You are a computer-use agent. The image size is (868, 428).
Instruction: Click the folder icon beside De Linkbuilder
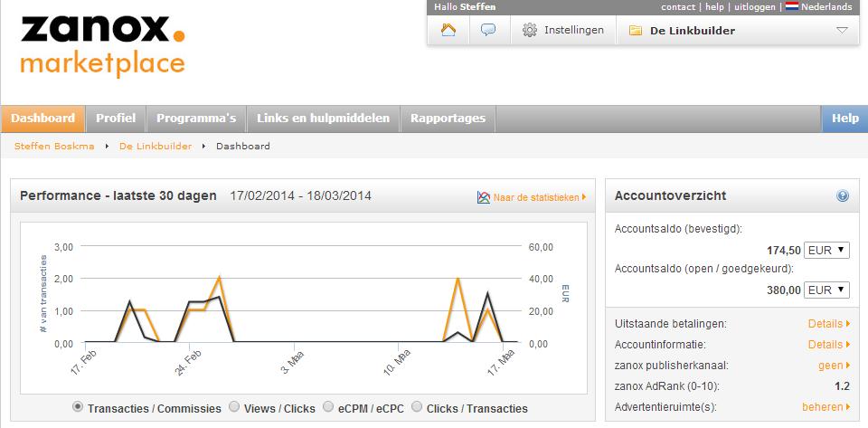(x=636, y=31)
